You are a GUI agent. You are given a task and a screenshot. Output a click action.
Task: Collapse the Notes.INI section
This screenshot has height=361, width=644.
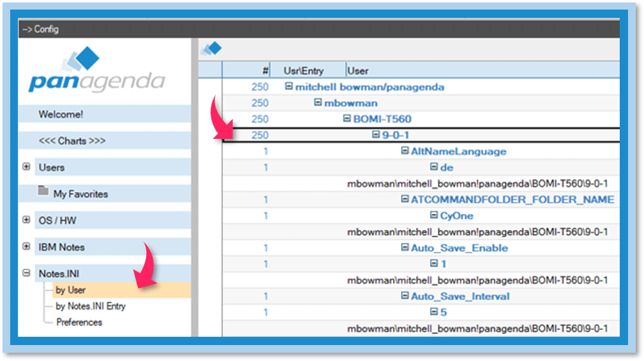[26, 273]
